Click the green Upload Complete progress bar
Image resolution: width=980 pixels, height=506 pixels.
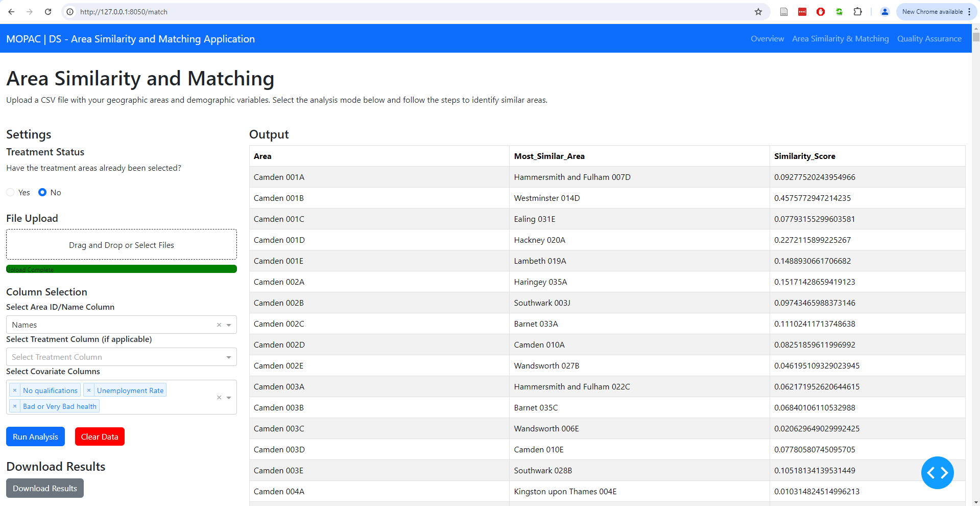point(122,269)
